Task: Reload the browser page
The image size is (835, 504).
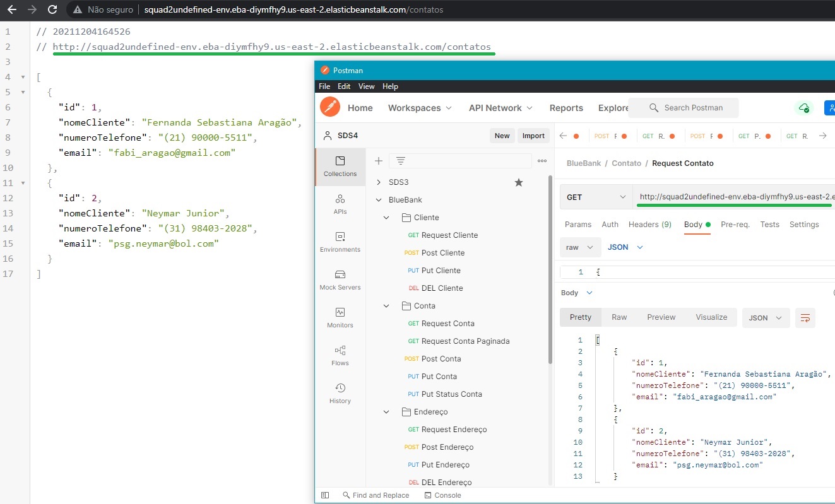Action: [53, 9]
